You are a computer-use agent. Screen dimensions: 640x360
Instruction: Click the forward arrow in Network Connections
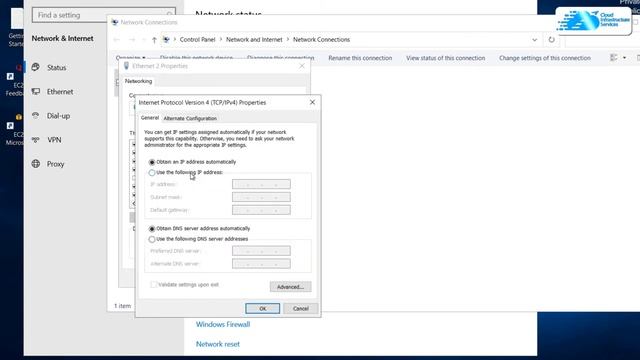(x=132, y=40)
